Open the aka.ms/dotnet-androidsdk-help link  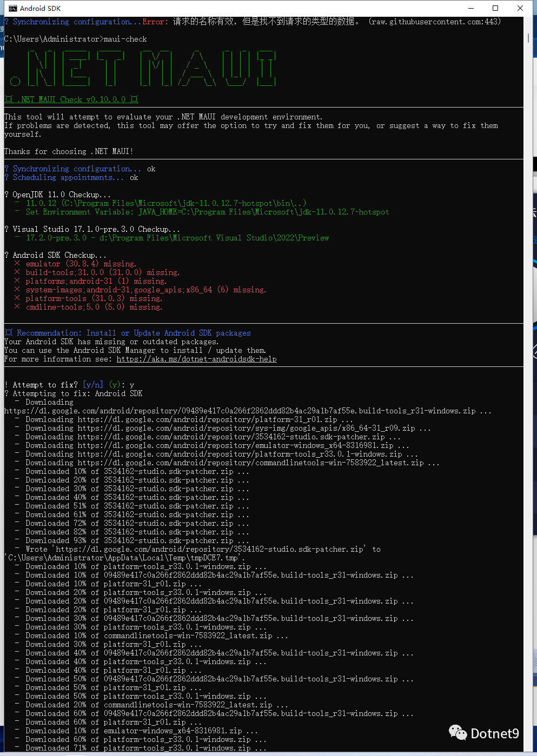(196, 359)
